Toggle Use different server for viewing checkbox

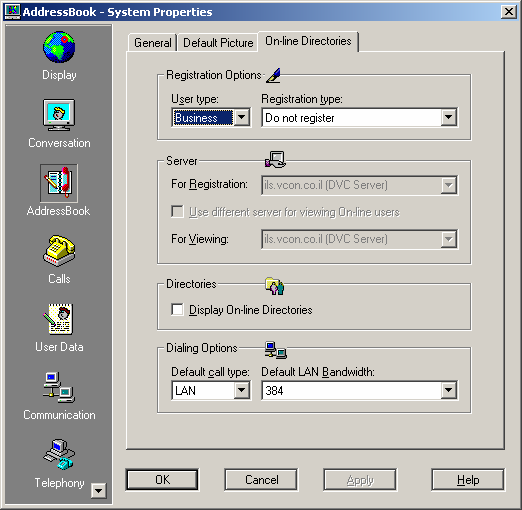pos(177,211)
